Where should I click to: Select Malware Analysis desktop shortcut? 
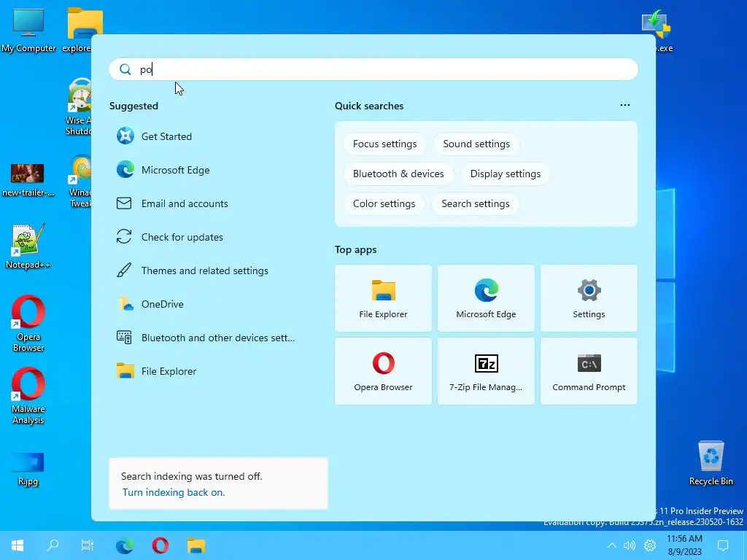tap(28, 396)
